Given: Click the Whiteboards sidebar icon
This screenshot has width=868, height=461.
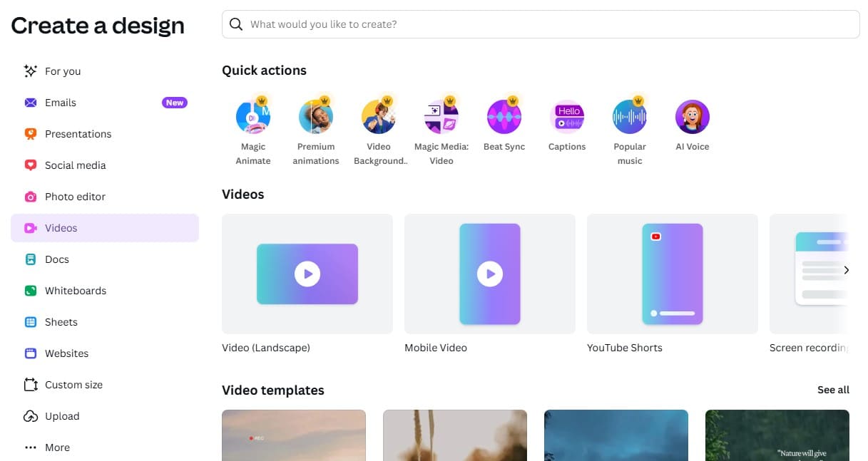Looking at the screenshot, I should click(31, 291).
